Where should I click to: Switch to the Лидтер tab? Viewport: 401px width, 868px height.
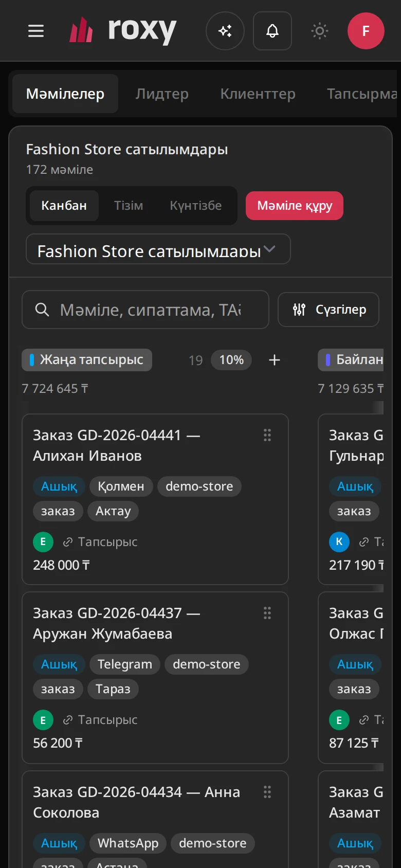point(162,94)
